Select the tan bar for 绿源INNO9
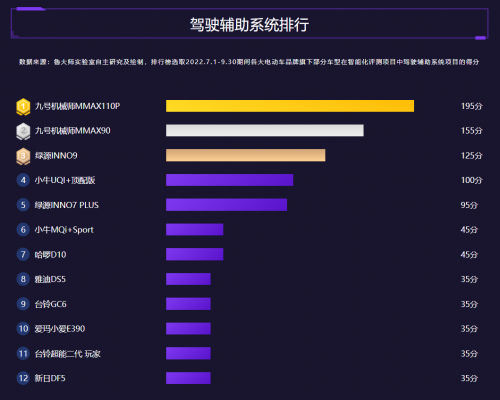Image resolution: width=500 pixels, height=400 pixels. pyautogui.click(x=246, y=155)
